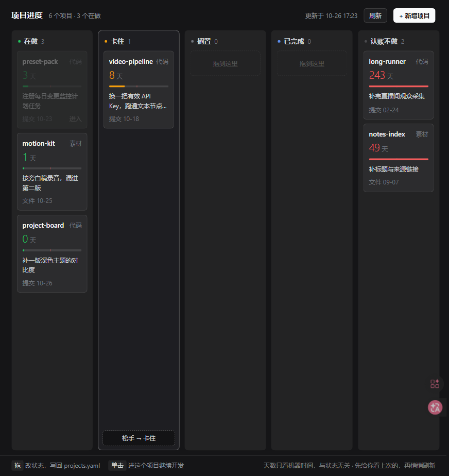Image resolution: width=449 pixels, height=476 pixels.
Task: Click the 补标题与来源链接 task text
Action: point(394,169)
